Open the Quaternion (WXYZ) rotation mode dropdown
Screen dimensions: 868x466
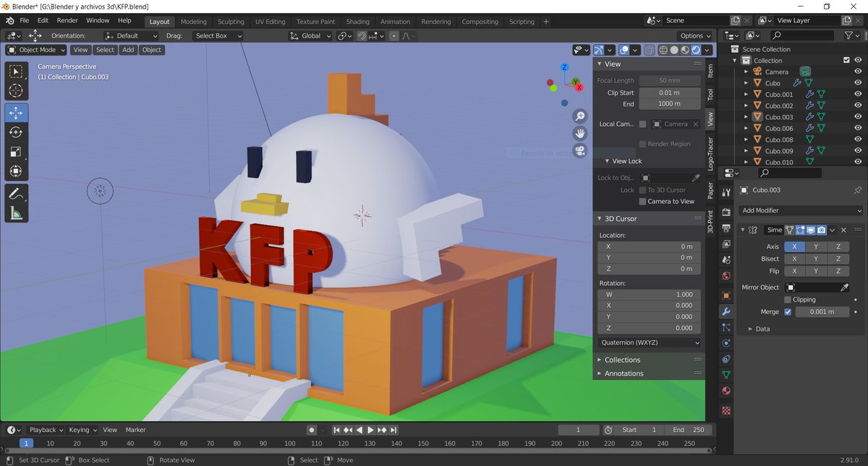tap(650, 342)
